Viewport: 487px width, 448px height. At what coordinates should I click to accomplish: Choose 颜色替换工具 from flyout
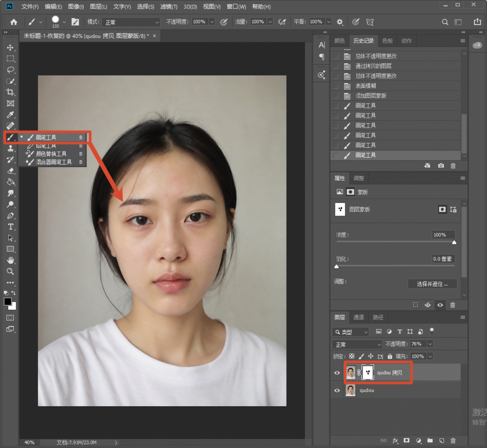[51, 154]
